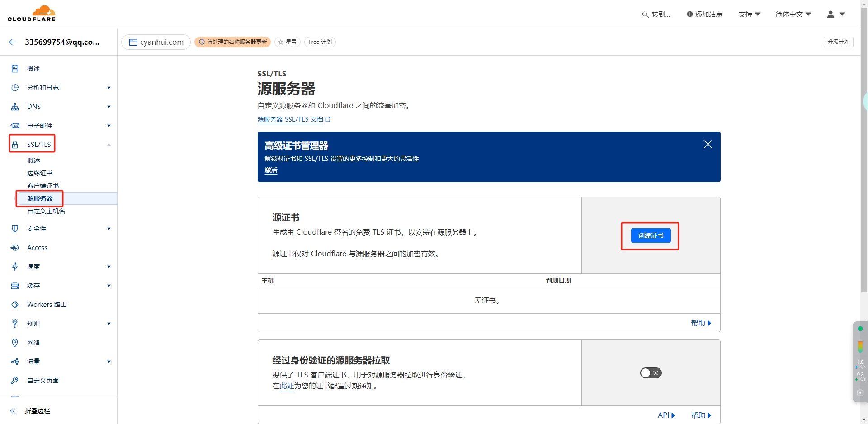
Task: Click the DNS network icon
Action: tap(15, 107)
